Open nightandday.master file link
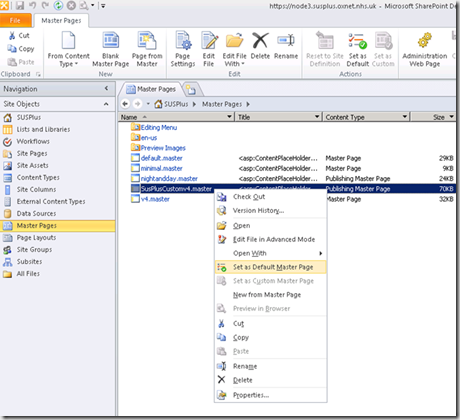The image size is (460, 420). [169, 179]
